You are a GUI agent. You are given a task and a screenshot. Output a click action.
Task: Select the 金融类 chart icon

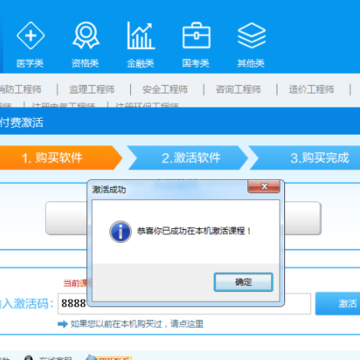(141, 36)
